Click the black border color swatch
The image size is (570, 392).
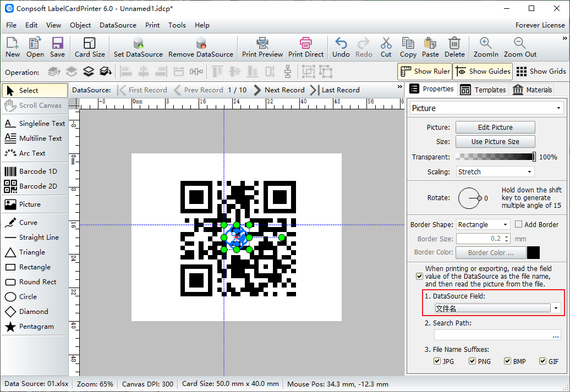(x=533, y=252)
